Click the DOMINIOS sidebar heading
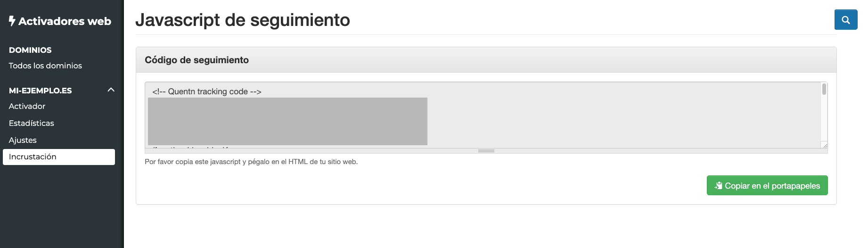The image size is (868, 248). (30, 50)
